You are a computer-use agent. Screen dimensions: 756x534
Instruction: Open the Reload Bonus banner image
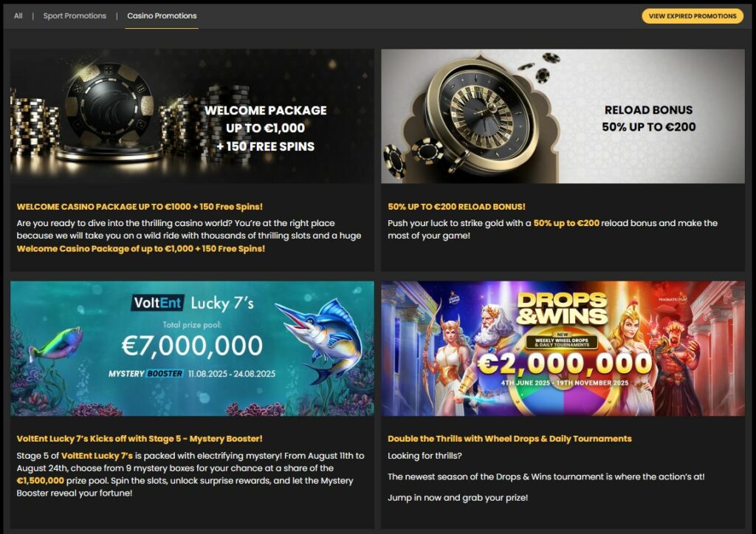(x=563, y=116)
